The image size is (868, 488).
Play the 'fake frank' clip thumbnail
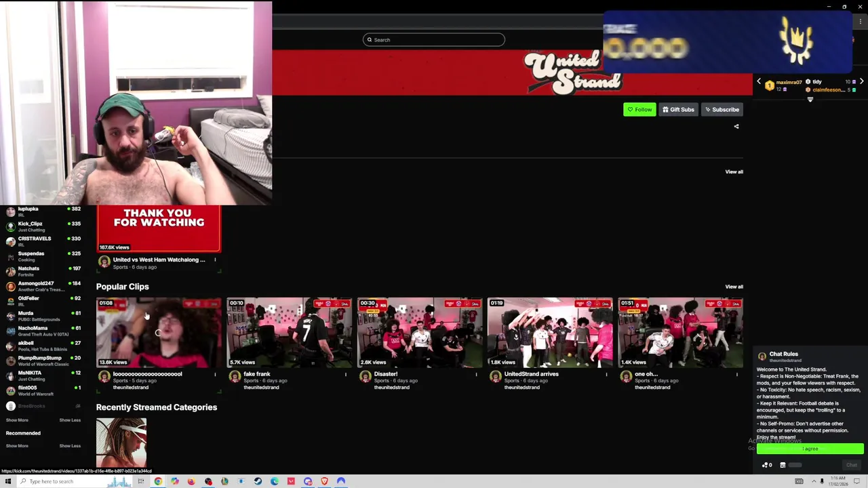pos(289,333)
